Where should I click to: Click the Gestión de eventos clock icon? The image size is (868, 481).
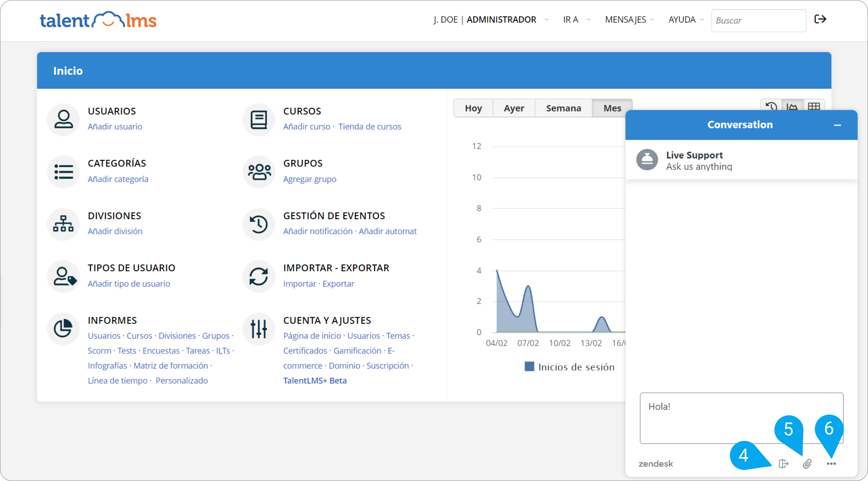click(x=259, y=224)
